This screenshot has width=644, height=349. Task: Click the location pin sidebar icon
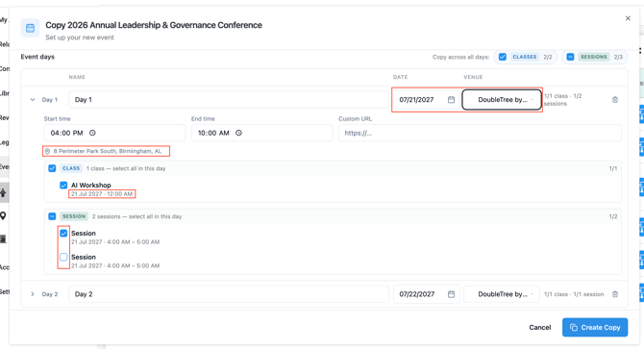pyautogui.click(x=3, y=215)
